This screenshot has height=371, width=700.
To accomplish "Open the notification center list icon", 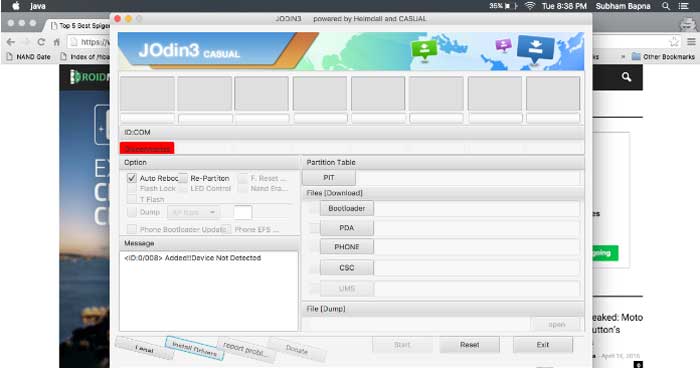I will pos(683,6).
